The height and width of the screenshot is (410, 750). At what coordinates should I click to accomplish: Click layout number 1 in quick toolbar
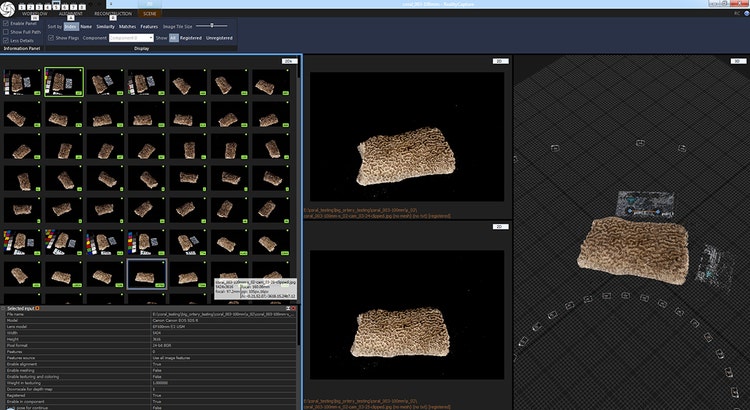pos(21,7)
